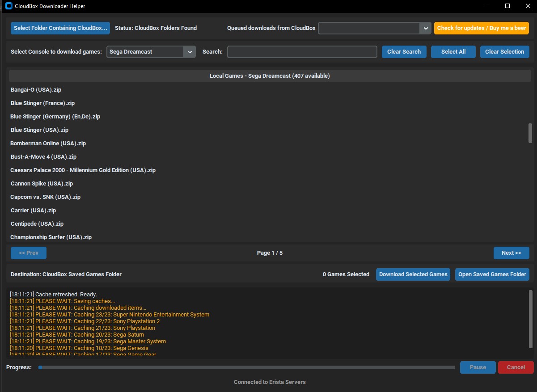Pause the download
This screenshot has width=537, height=392.
tap(478, 367)
